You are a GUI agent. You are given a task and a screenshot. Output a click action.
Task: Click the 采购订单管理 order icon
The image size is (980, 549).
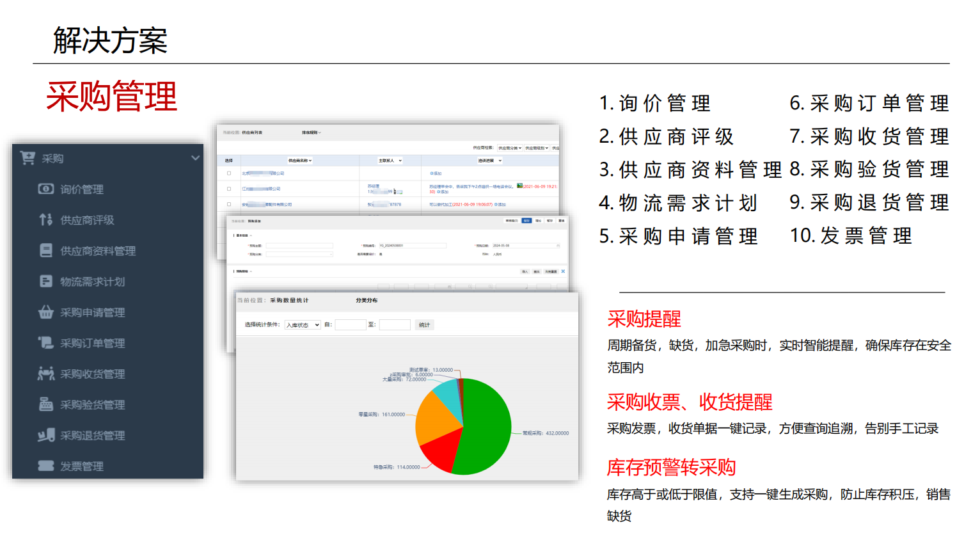tap(46, 342)
